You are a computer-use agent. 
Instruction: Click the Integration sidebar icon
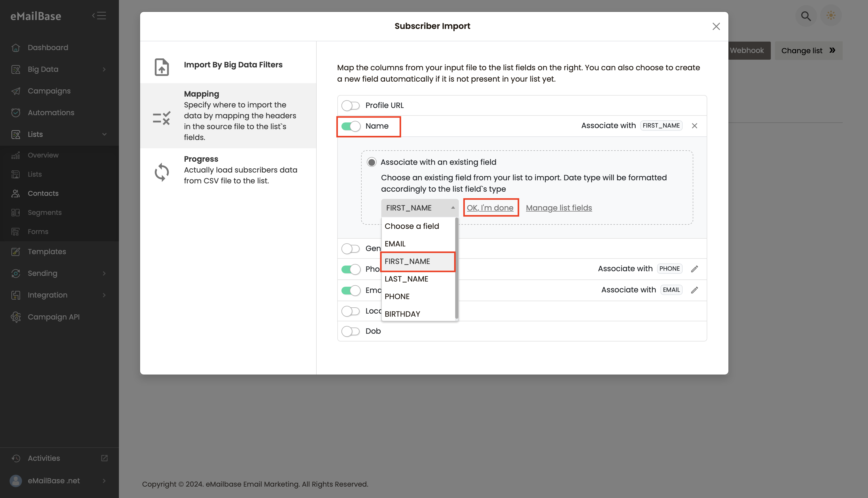tap(16, 295)
